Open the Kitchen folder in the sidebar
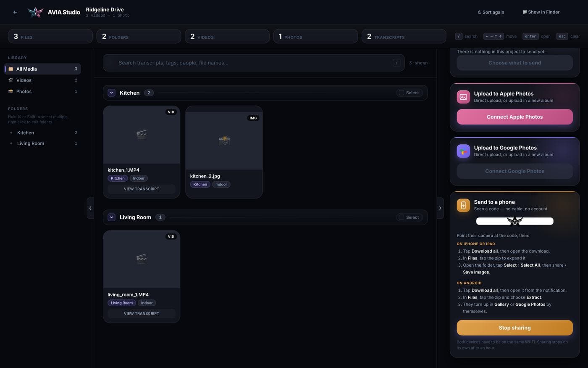 [42, 132]
